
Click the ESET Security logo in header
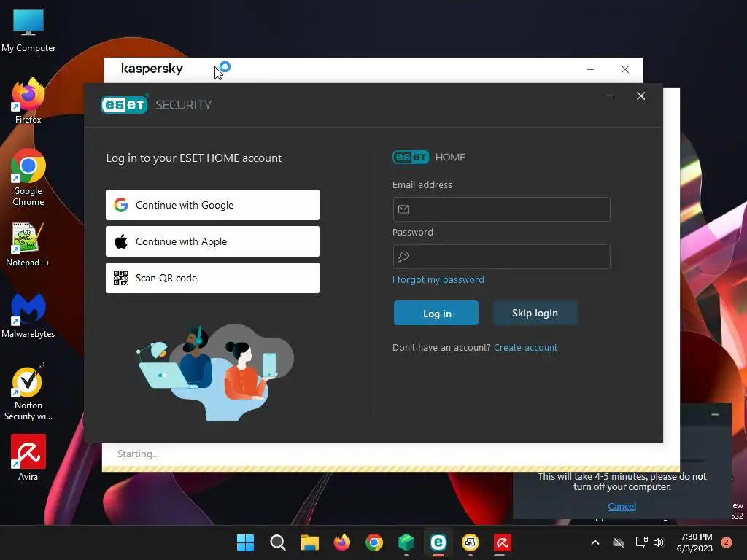[156, 105]
